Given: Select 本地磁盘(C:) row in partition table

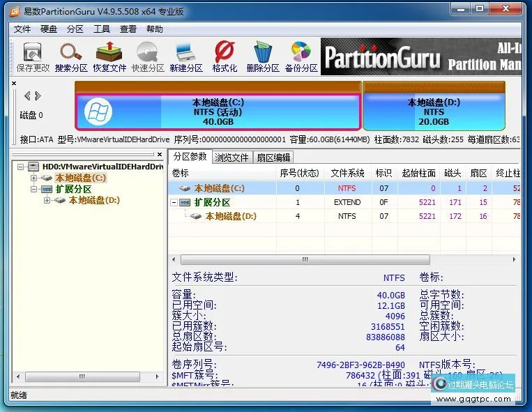Looking at the screenshot, I should click(x=344, y=188).
